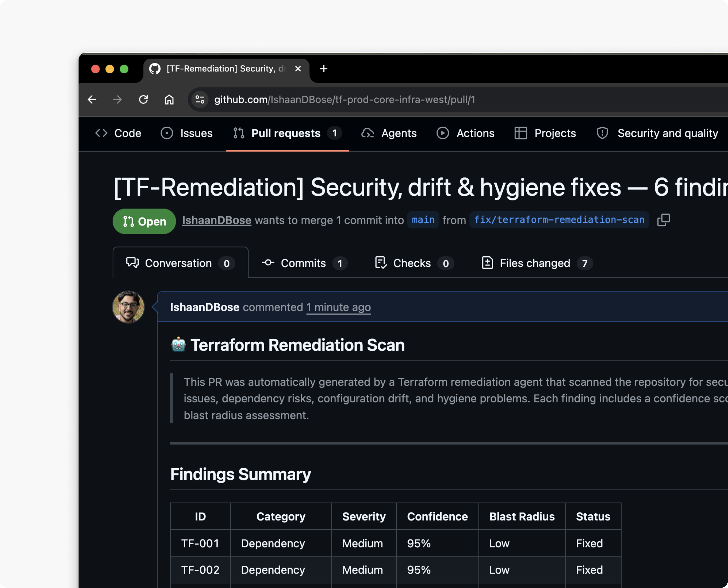Open IshaanDBose's profile link
This screenshot has height=588, width=728.
coord(216,220)
